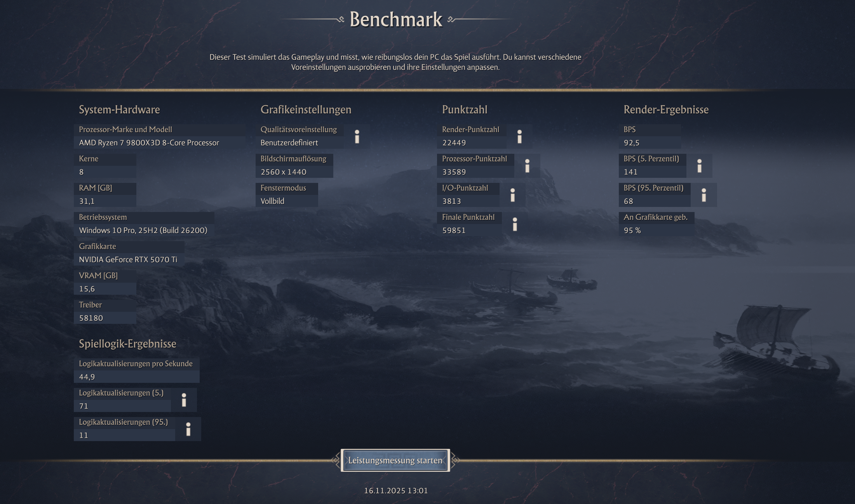Click info icon for Logikaktualisierungen (5.)
Image resolution: width=855 pixels, height=504 pixels.
point(184,400)
